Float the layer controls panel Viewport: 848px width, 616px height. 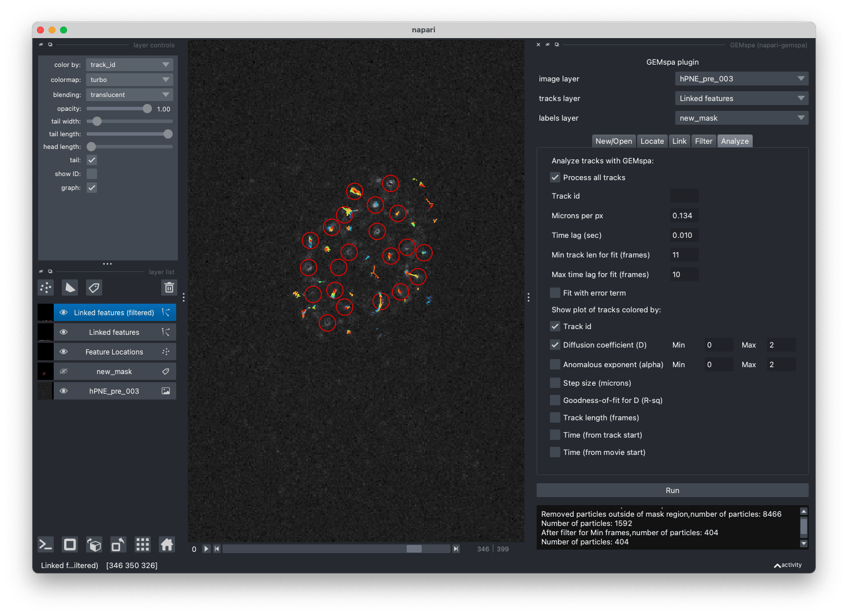click(x=50, y=44)
